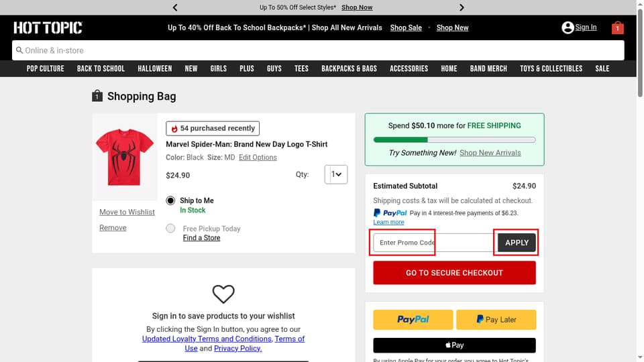Open the Girls menu
Viewport: 644px width, 362px height.
pyautogui.click(x=219, y=68)
